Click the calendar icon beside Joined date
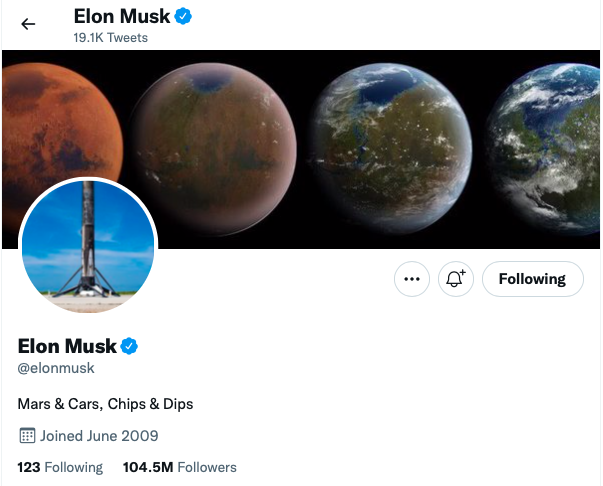The width and height of the screenshot is (603, 486). coord(27,436)
